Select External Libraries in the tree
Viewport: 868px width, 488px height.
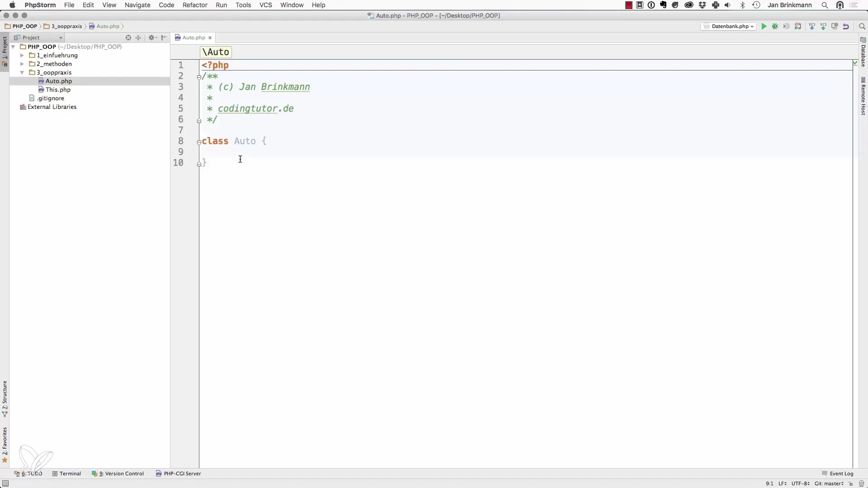(x=48, y=107)
